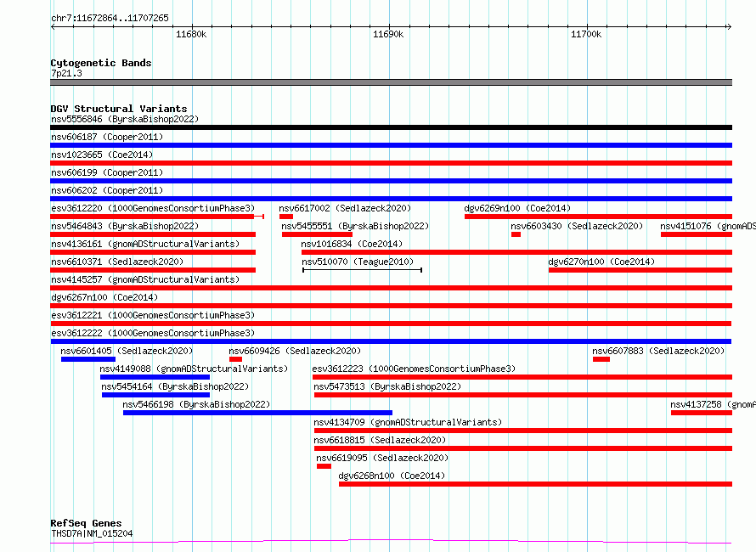Select the nsv606187 (Cooper2011) label
Image resolution: width=756 pixels, height=552 pixels.
coord(107,137)
